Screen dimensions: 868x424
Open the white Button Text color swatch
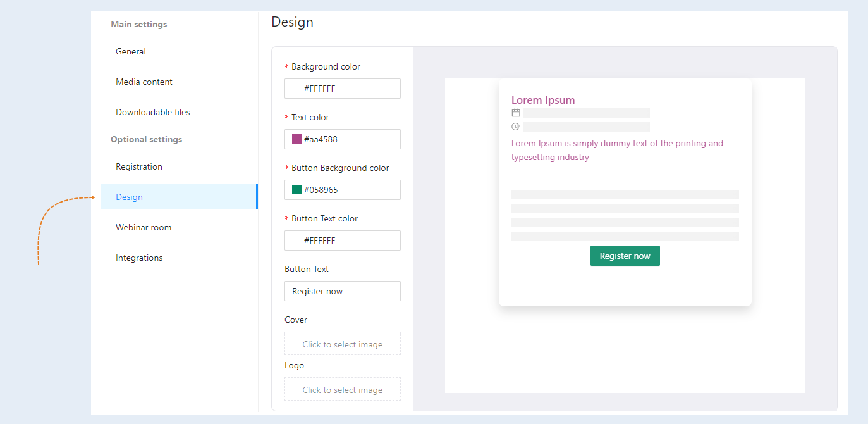pos(296,240)
